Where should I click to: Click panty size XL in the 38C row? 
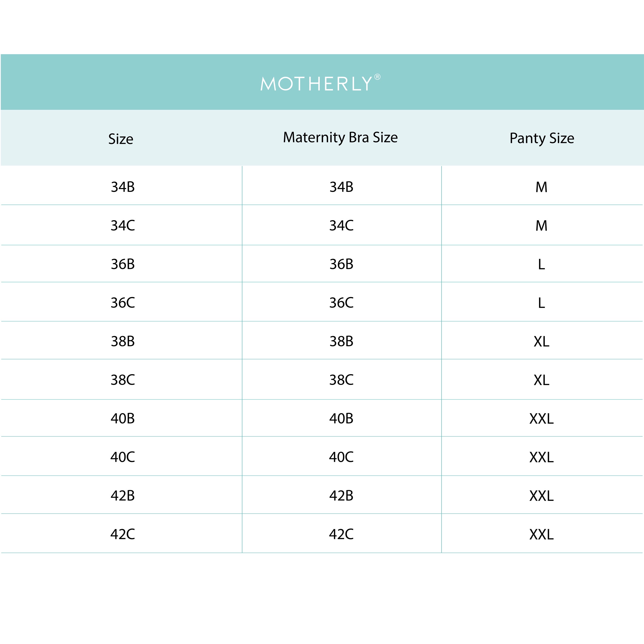click(x=541, y=380)
